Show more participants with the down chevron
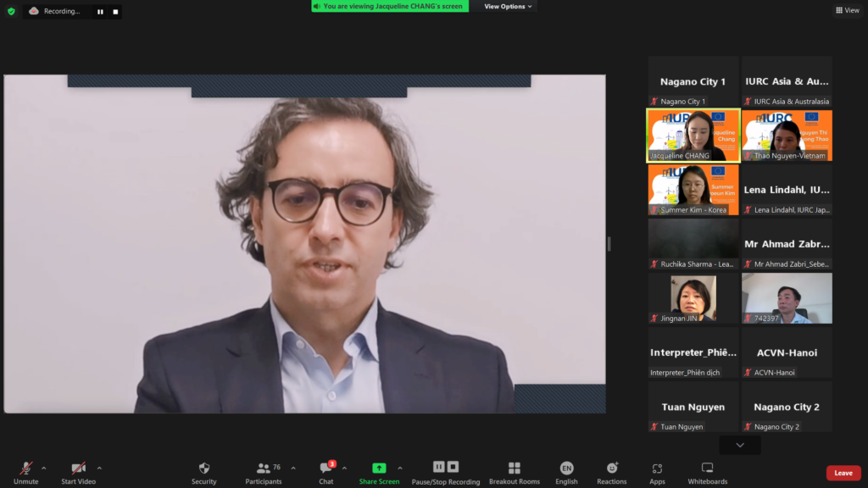 coord(740,445)
